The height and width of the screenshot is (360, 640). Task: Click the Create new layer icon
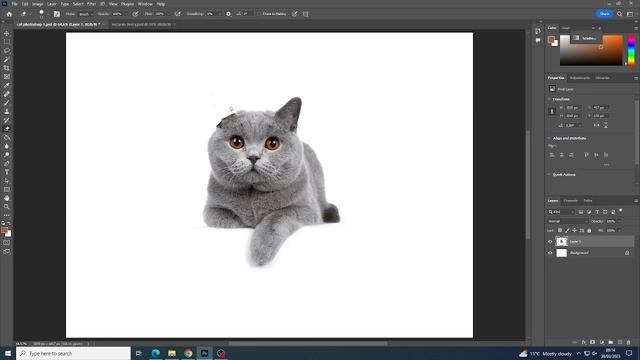[x=620, y=342]
